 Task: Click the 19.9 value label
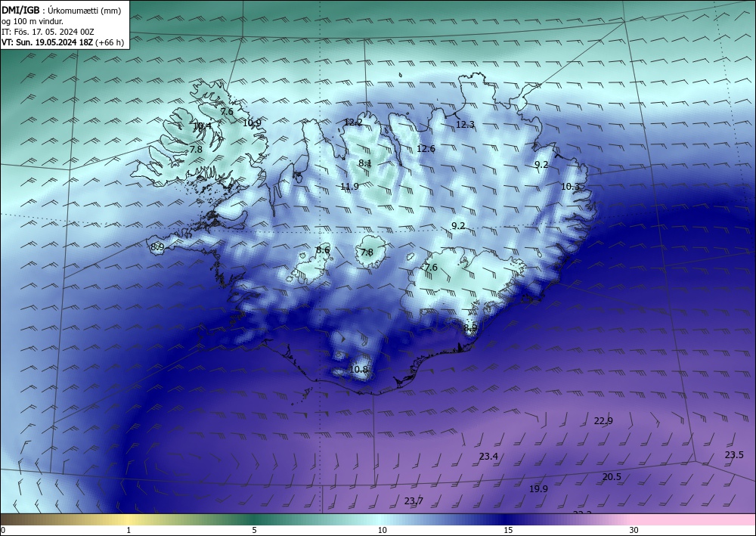pos(538,488)
